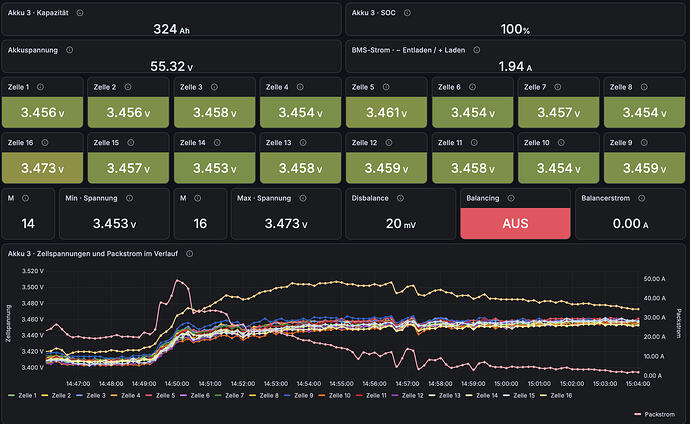The width and height of the screenshot is (690, 424).
Task: Click Zelle 5 value 3.461 V tile
Action: [x=386, y=112]
